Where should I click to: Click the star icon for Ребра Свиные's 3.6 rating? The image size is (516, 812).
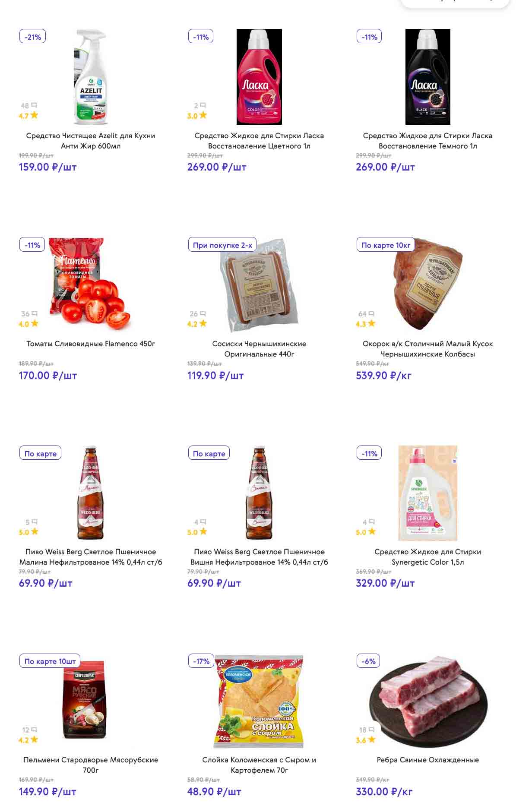[371, 739]
